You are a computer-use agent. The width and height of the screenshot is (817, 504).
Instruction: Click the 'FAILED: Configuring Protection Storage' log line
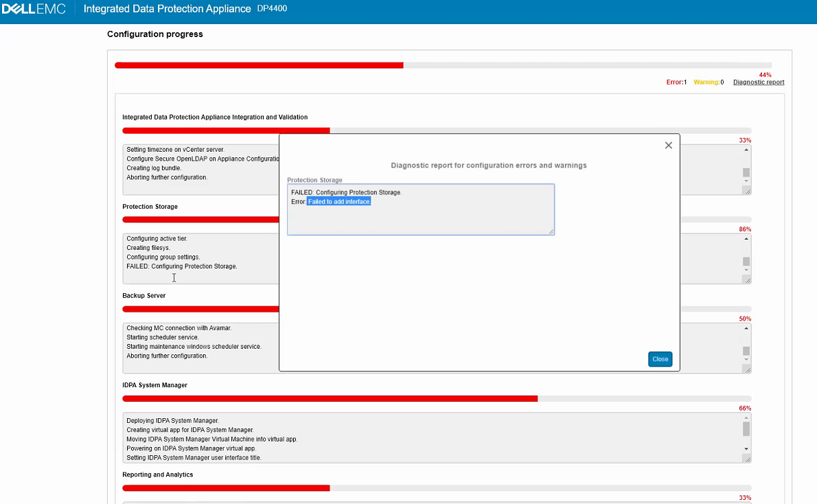click(182, 266)
